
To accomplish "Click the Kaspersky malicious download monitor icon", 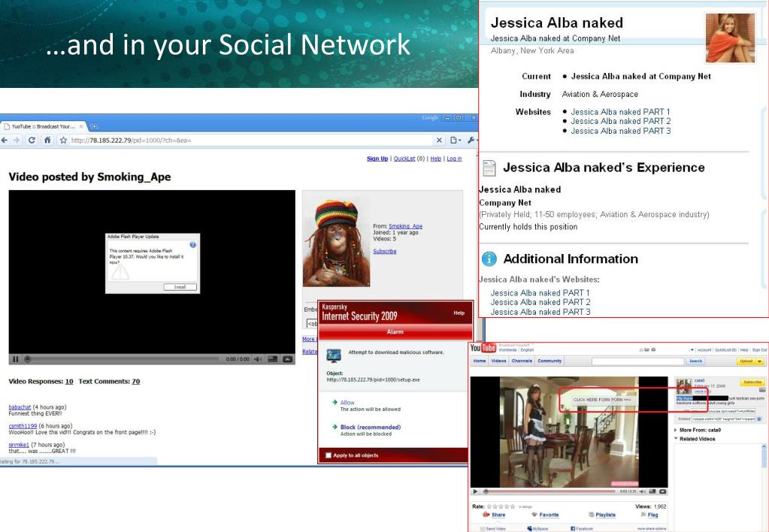I will pos(334,355).
